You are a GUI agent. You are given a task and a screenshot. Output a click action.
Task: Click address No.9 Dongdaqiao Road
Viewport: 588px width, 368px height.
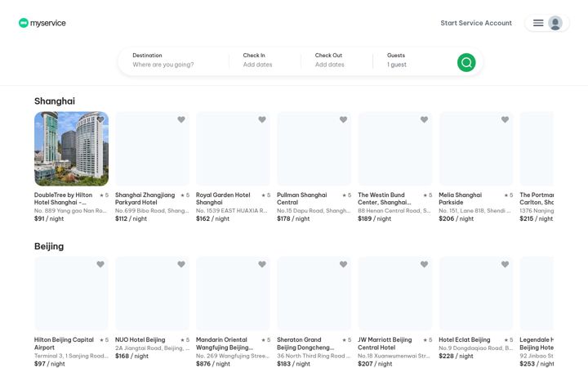475,348
